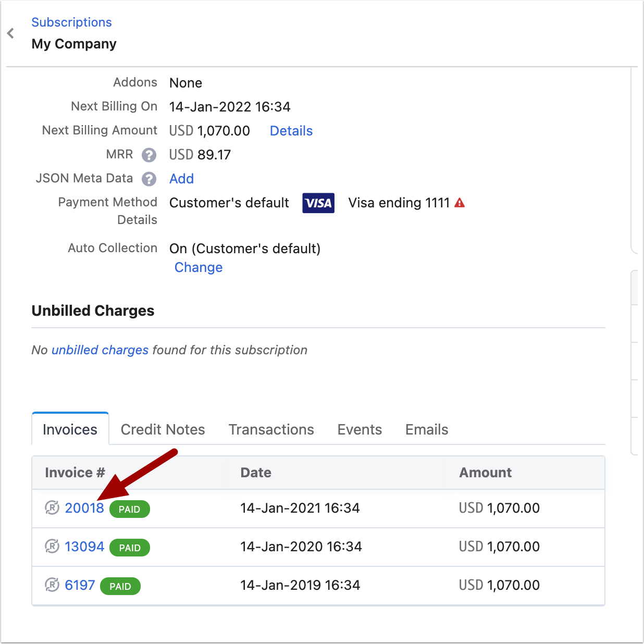This screenshot has width=644, height=644.
Task: Open the Events tab
Action: [x=360, y=429]
